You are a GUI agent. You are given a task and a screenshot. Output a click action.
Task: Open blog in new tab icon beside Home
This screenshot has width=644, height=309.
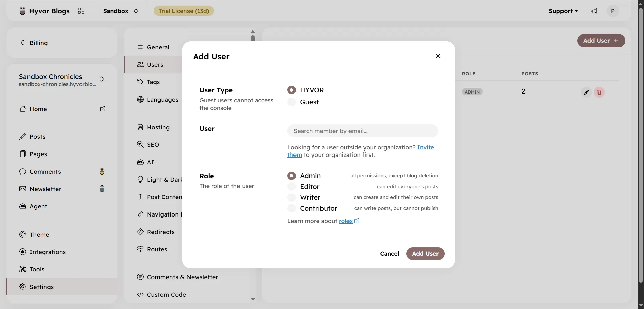(103, 109)
